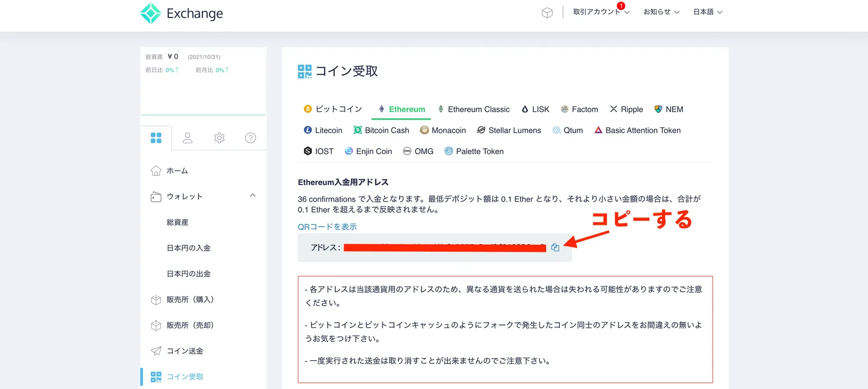868x389 pixels.
Task: Select the NEM coin tab
Action: point(668,109)
